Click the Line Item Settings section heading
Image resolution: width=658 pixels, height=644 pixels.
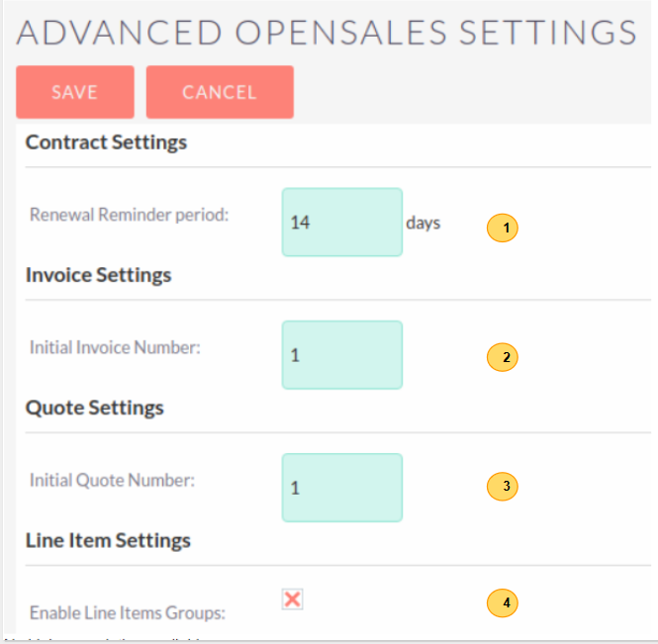pyautogui.click(x=108, y=540)
